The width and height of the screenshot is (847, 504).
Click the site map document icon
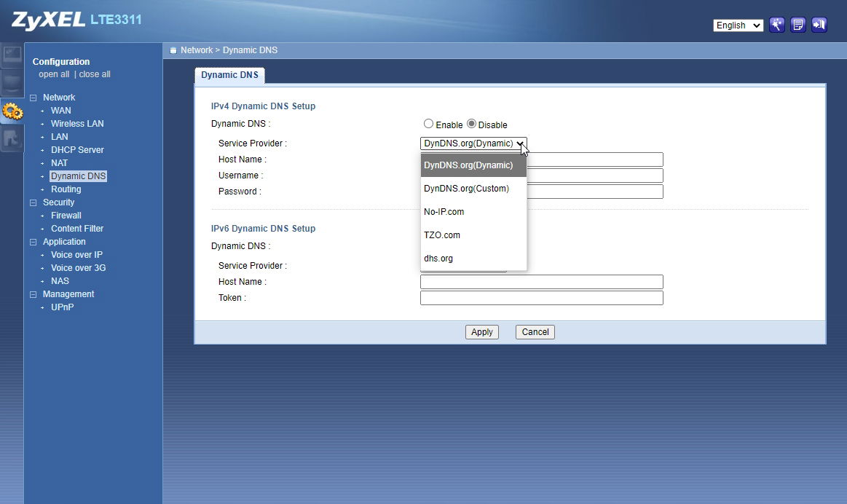[798, 25]
